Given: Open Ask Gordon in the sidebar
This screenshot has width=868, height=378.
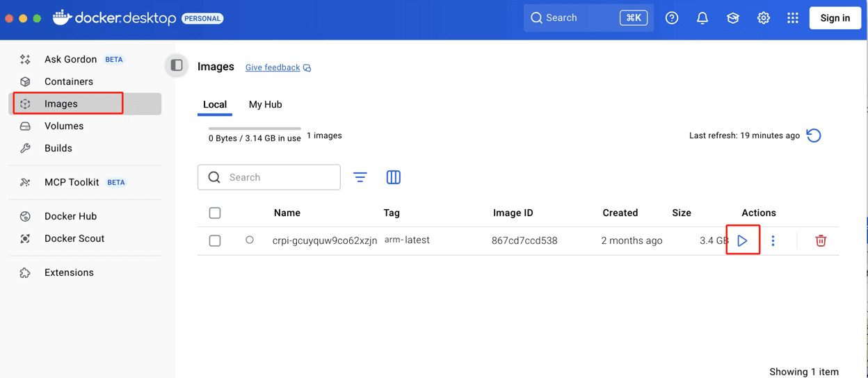Looking at the screenshot, I should tap(85, 59).
